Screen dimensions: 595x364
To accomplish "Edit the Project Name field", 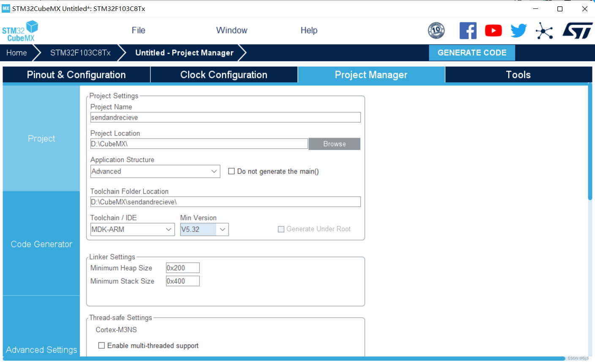I will click(226, 117).
